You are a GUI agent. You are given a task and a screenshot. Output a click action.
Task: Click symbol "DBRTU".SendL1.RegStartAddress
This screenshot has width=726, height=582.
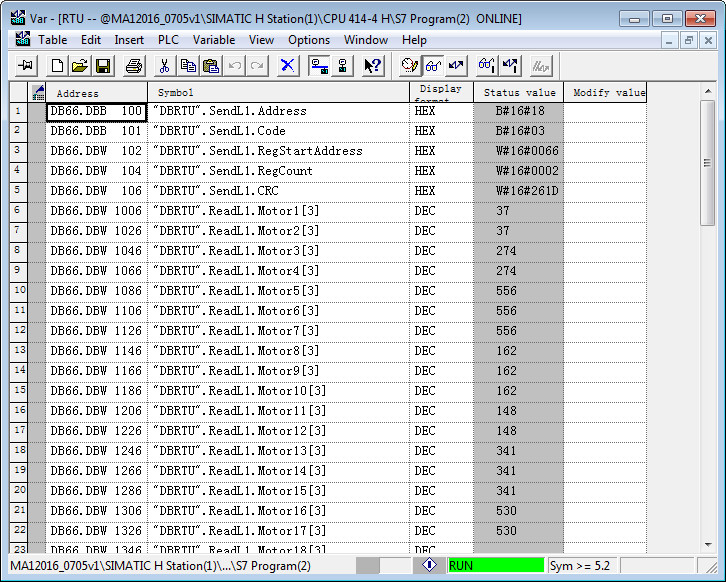tap(257, 151)
